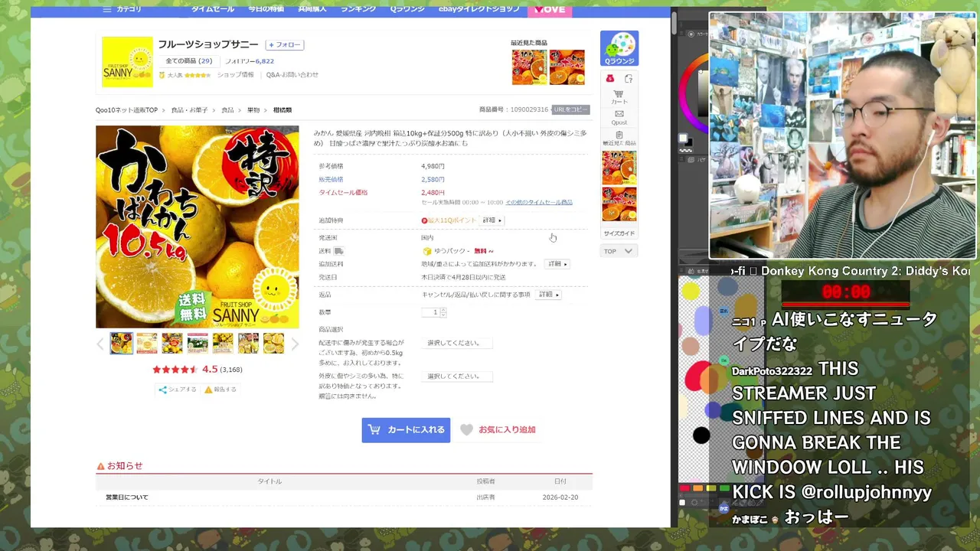Click the quantity input field

tap(430, 312)
